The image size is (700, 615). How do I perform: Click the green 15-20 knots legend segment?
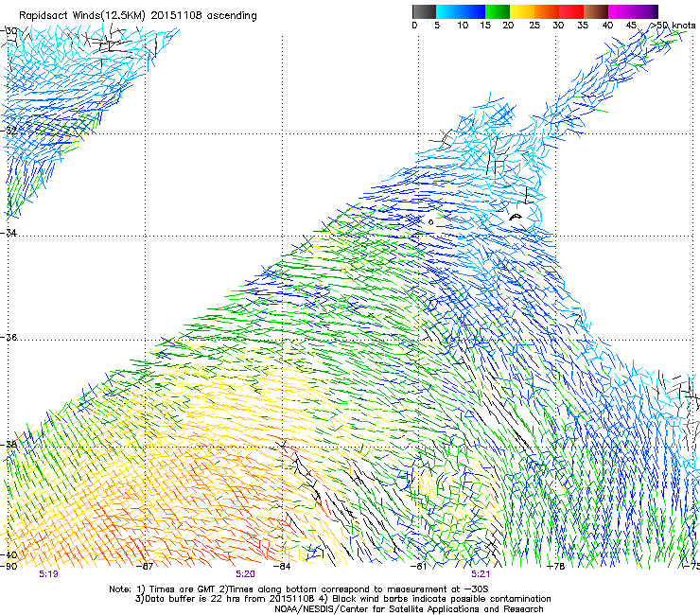(498, 11)
